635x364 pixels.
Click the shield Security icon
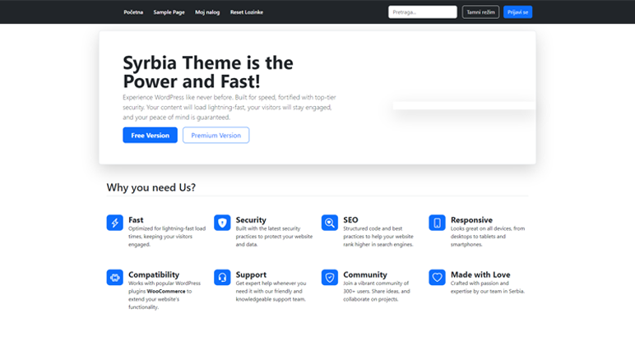pos(222,223)
